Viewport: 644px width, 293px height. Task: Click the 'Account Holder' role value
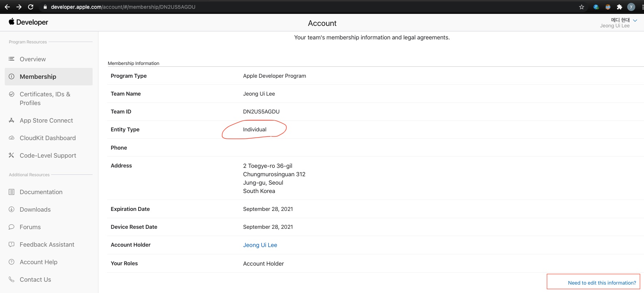(264, 264)
